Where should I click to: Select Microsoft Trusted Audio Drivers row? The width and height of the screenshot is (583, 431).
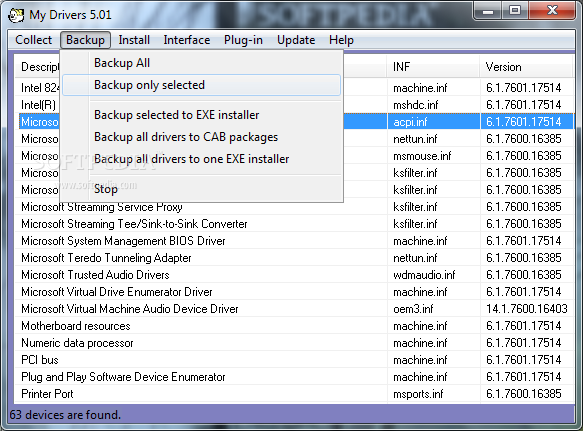[294, 275]
